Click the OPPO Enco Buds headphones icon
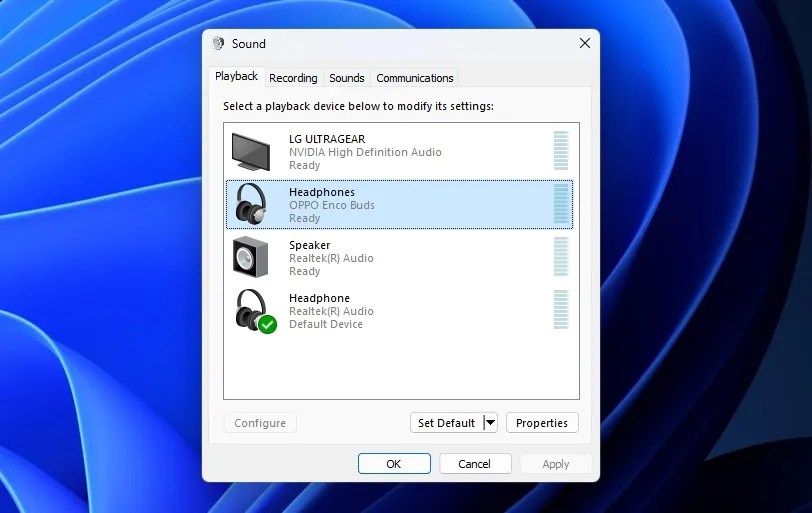Image resolution: width=812 pixels, height=513 pixels. click(x=251, y=204)
